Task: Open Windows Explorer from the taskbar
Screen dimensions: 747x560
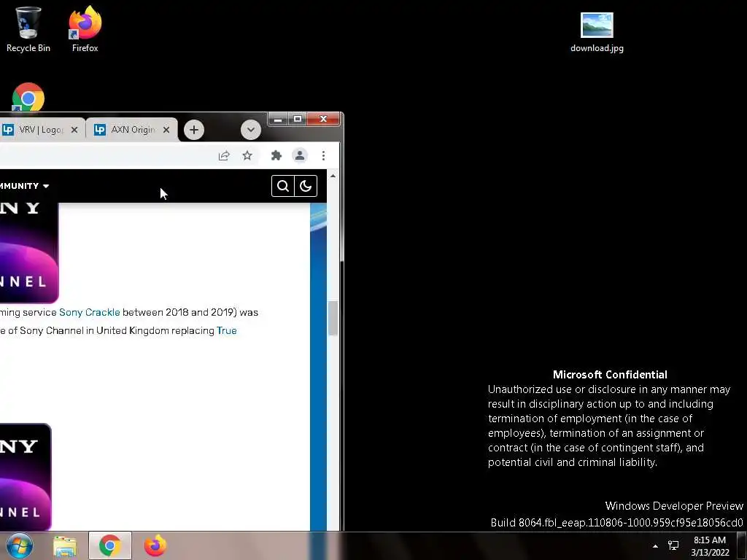Action: click(x=65, y=546)
